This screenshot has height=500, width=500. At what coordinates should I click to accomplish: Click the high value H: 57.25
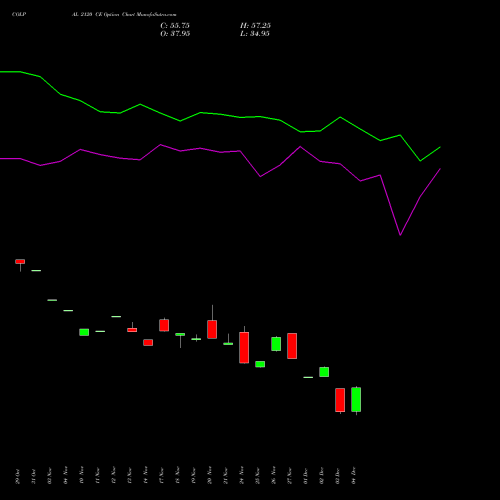coord(255,26)
